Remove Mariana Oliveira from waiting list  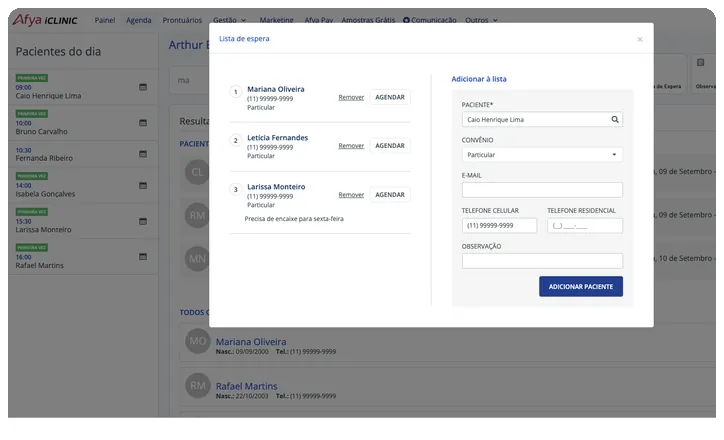tap(351, 97)
